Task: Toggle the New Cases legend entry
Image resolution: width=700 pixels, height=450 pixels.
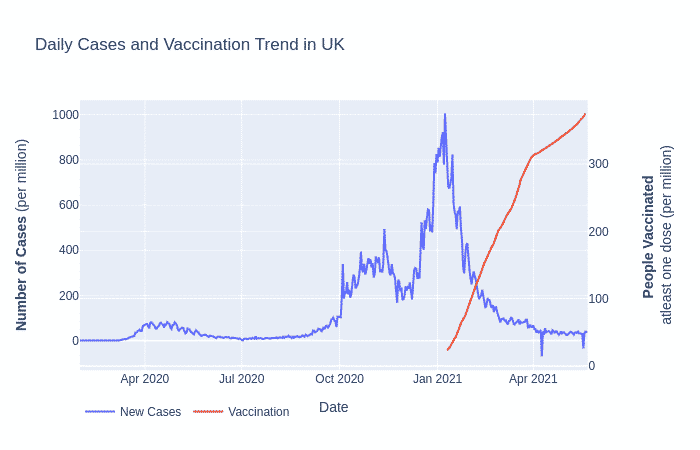Action: 150,412
